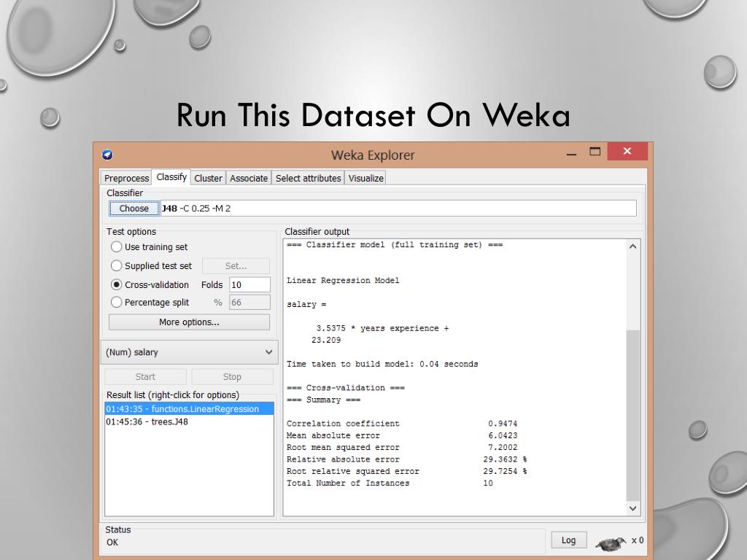Open the Visualize tab

coord(366,178)
